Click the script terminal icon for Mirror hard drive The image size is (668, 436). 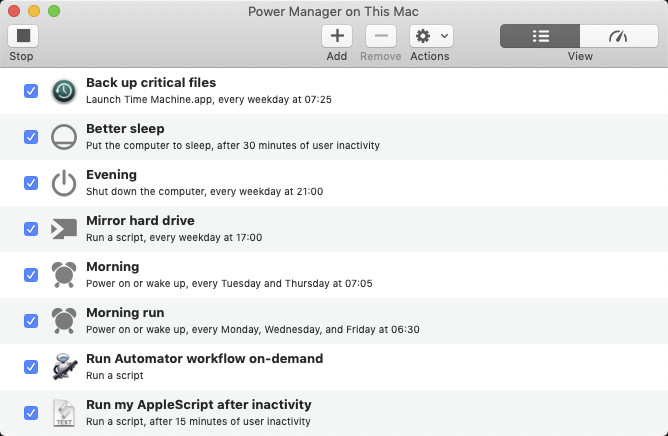(x=64, y=229)
